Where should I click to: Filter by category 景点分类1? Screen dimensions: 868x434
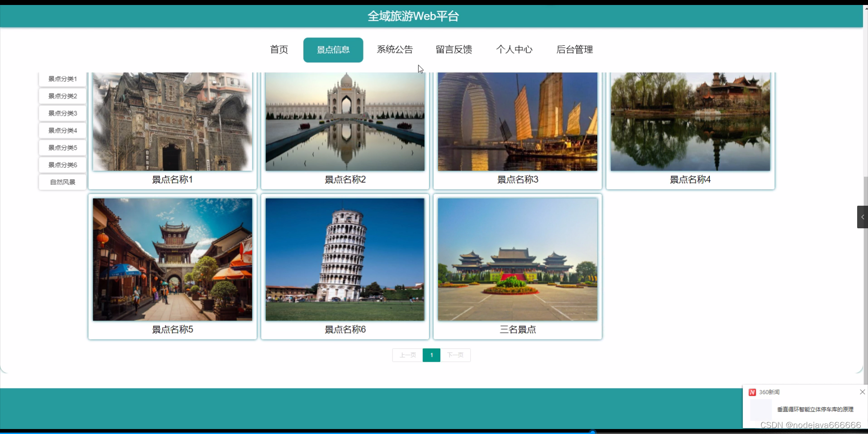tap(62, 79)
